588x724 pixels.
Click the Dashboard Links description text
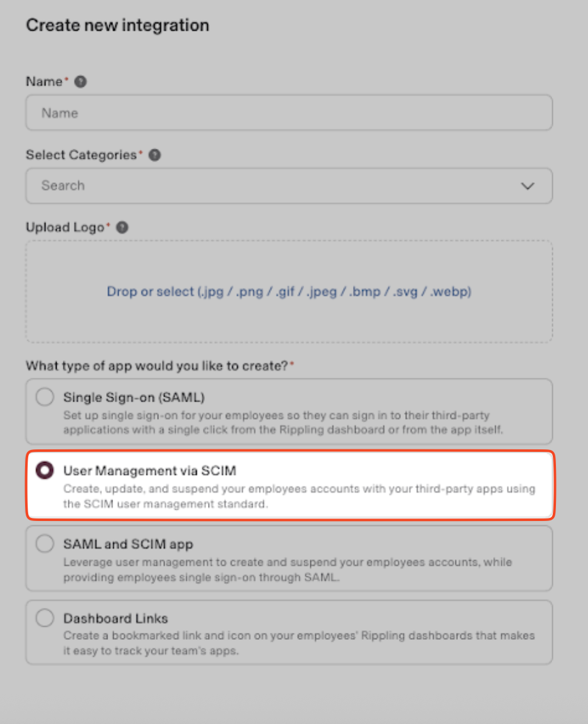298,643
